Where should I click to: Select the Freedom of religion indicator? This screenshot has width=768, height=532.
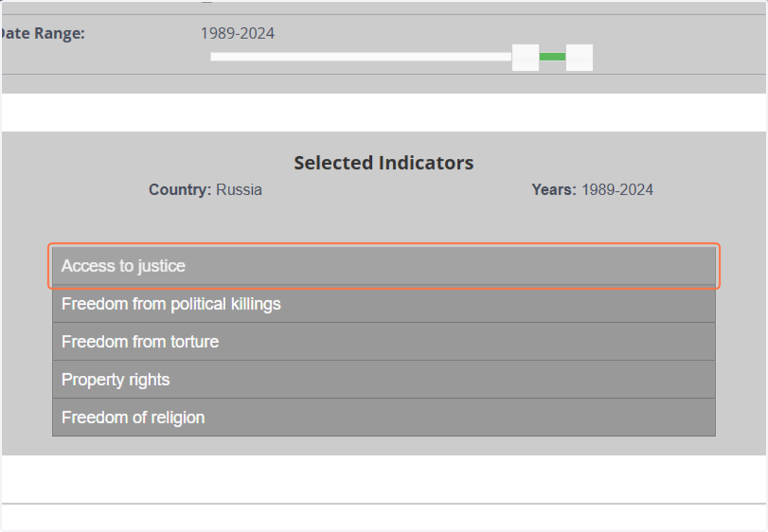(x=383, y=417)
